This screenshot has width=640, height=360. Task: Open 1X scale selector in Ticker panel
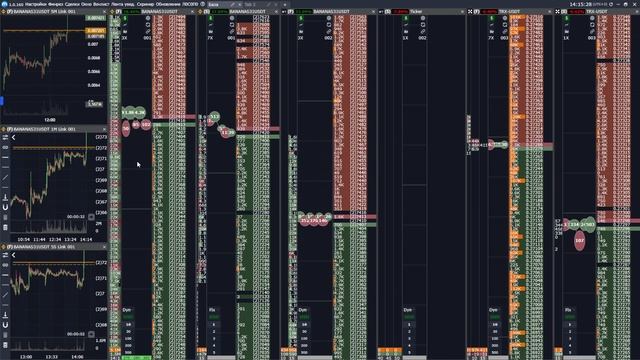(405, 38)
